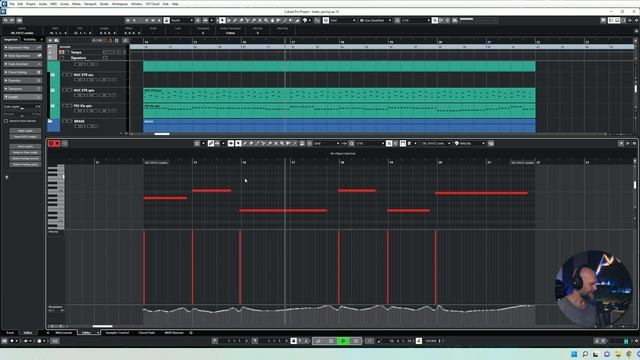This screenshot has height=360, width=640.
Task: Click Fixed Lengths button
Action: [25, 147]
